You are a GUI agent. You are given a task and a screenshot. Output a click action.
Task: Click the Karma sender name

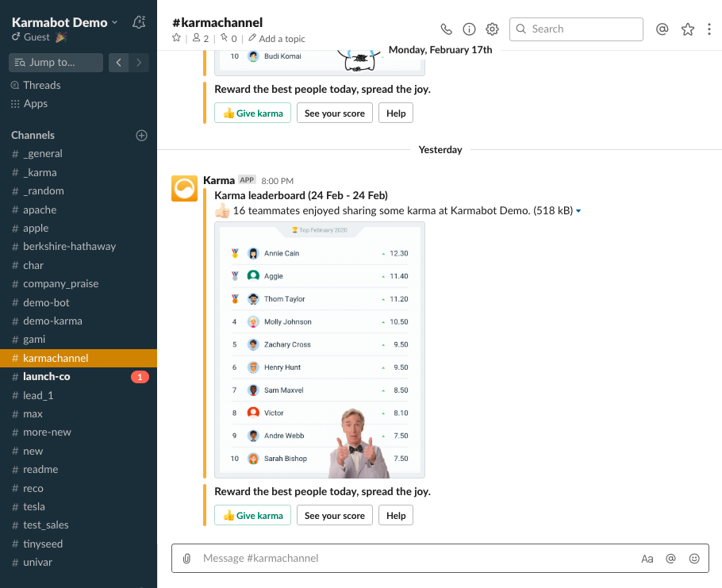click(219, 180)
